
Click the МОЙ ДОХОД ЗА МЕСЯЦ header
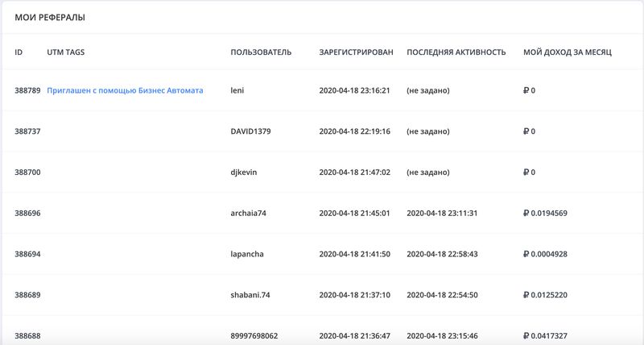[x=568, y=52]
